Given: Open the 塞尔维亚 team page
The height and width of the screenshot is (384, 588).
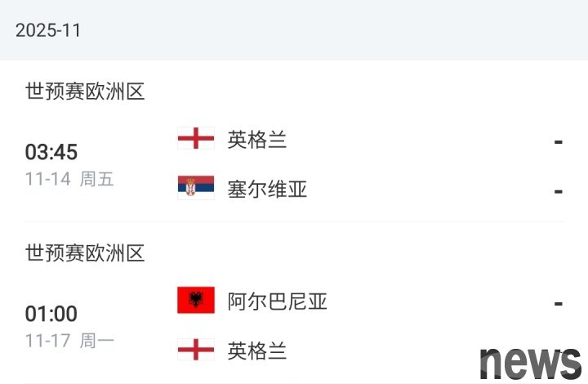Looking at the screenshot, I should pyautogui.click(x=267, y=190).
